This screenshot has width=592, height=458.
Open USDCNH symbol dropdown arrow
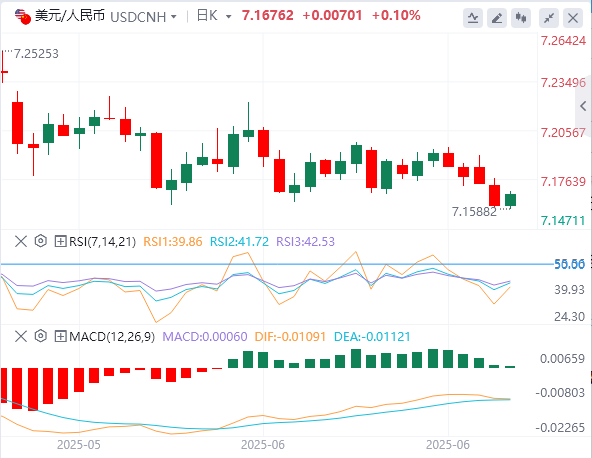[174, 17]
